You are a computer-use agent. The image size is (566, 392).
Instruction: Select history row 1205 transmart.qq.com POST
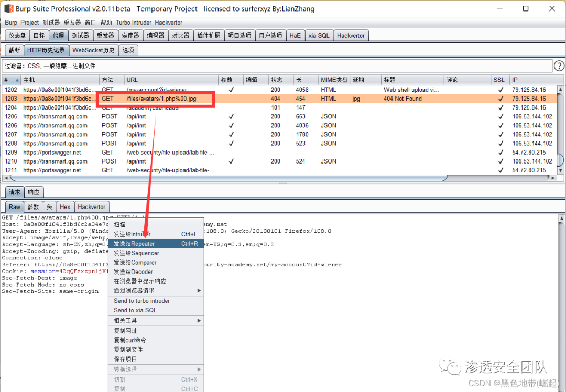[x=280, y=116]
